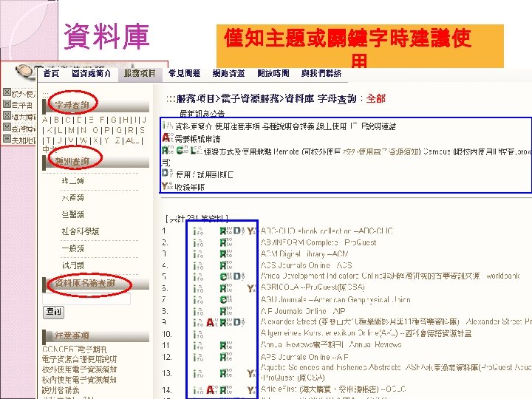Open 校外使用電子資源須知 link
This screenshot has height=399, width=532.
(x=79, y=369)
